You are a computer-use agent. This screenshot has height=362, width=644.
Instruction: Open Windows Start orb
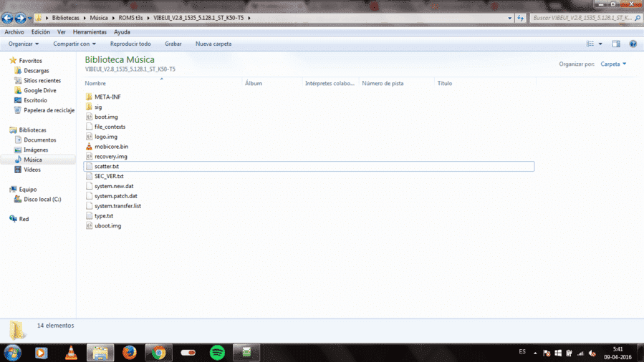pos(12,353)
